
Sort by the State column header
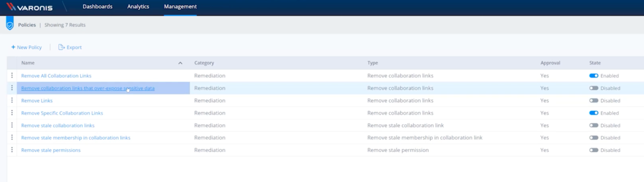pos(595,63)
